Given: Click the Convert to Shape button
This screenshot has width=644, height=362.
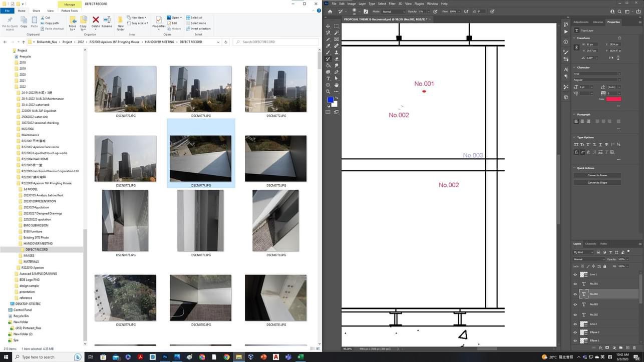Looking at the screenshot, I should (x=597, y=182).
